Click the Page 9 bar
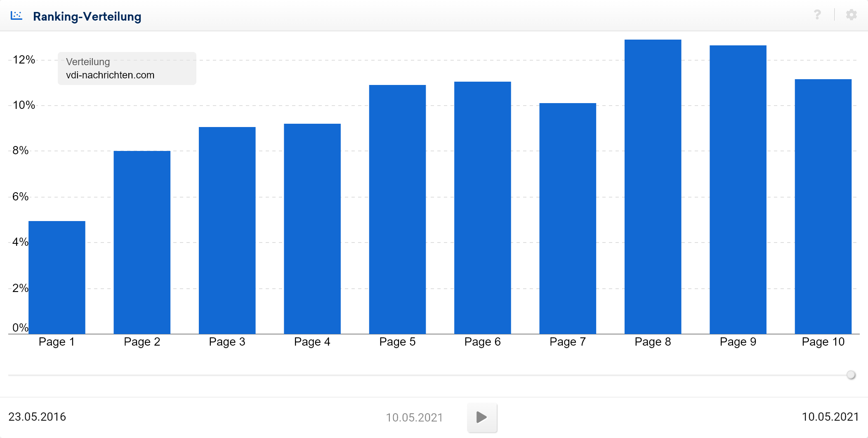 coord(738,190)
